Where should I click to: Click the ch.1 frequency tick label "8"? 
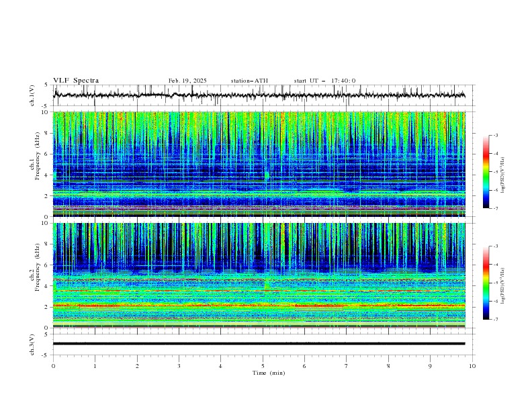tap(46, 133)
